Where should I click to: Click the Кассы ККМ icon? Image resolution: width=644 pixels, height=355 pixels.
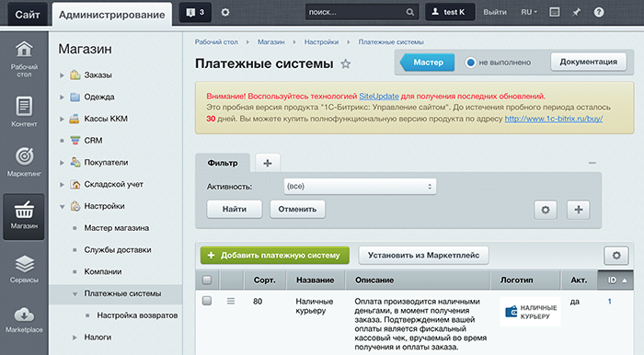(75, 119)
